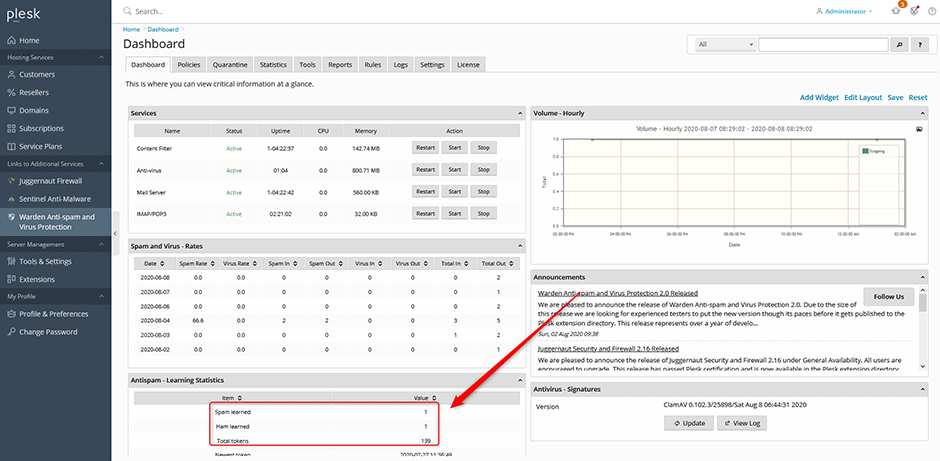Click Update antivirus signatures

tap(689, 423)
